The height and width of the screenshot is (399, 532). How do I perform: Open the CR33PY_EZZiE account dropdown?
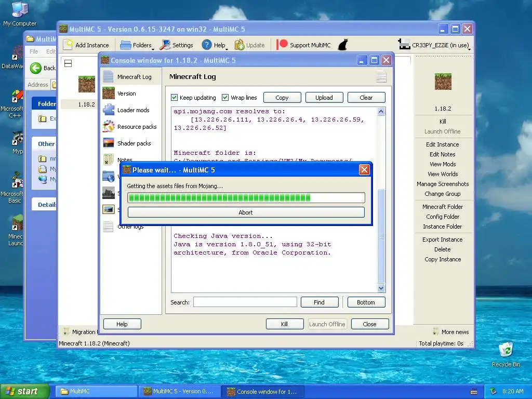434,45
